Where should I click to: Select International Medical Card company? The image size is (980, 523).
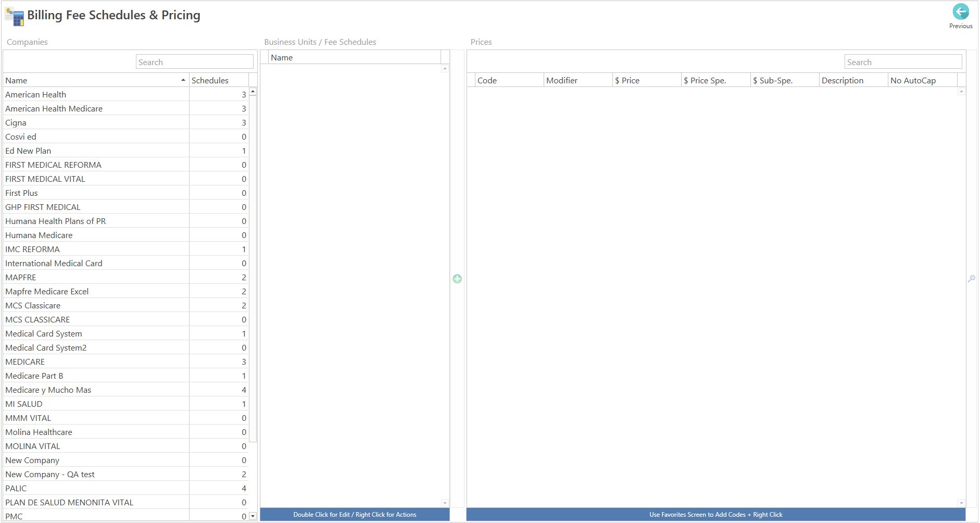[x=126, y=263]
